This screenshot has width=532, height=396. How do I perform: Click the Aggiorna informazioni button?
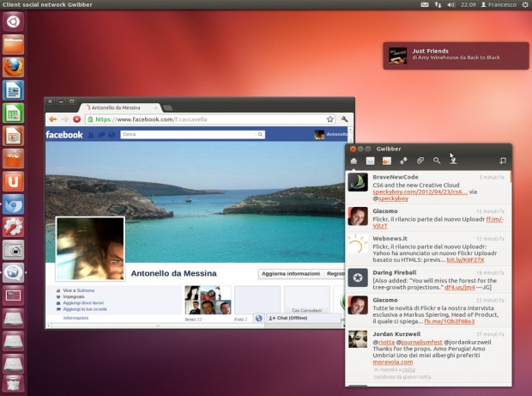click(291, 274)
